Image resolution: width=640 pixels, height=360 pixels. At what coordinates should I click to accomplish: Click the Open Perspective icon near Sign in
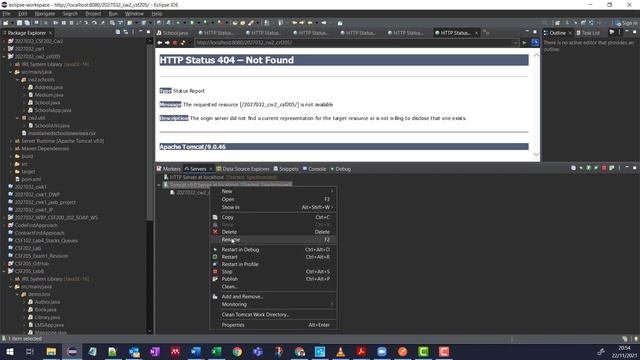pos(557,23)
